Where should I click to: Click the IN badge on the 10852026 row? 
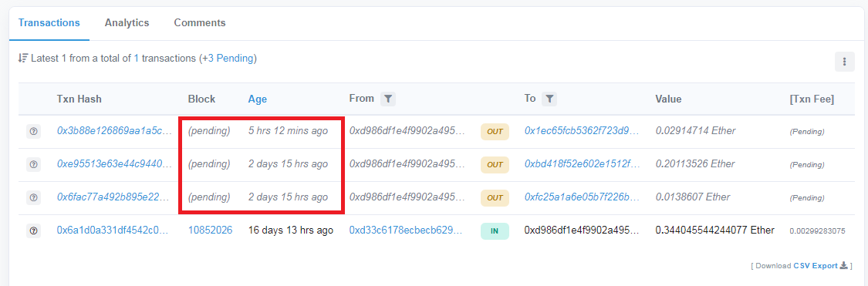495,231
